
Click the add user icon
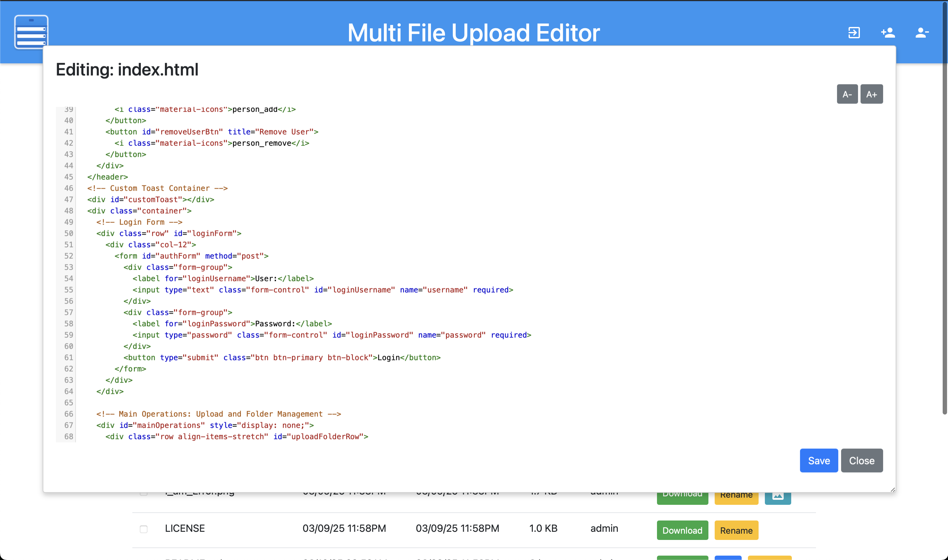tap(887, 33)
